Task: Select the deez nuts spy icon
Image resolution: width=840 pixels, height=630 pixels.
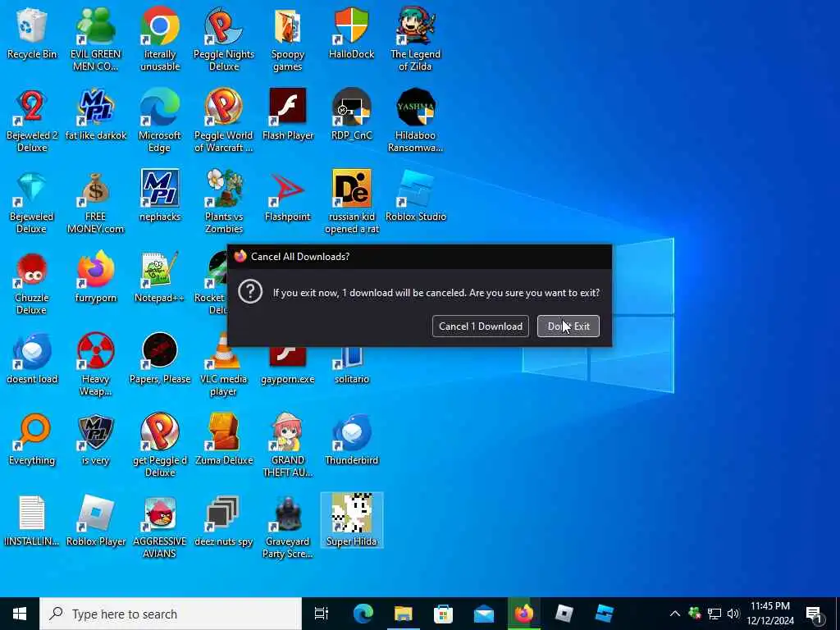Action: point(224,522)
